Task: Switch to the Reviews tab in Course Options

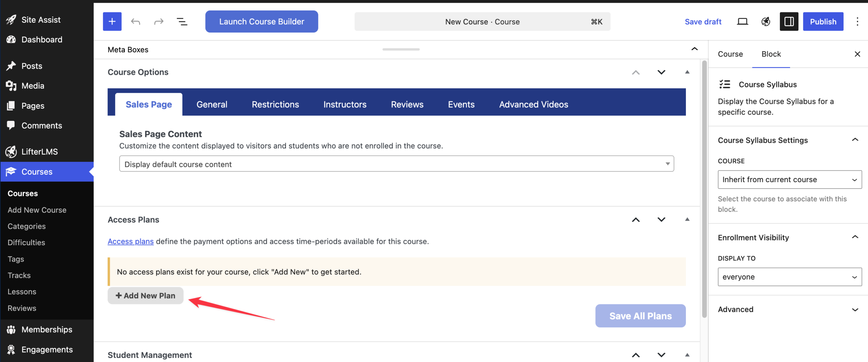Action: (x=407, y=104)
